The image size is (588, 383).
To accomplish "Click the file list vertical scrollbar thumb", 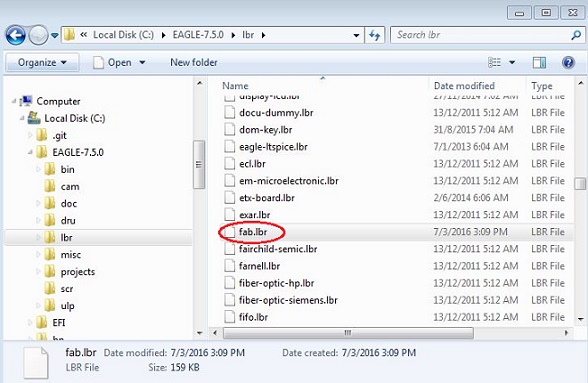I will [580, 183].
